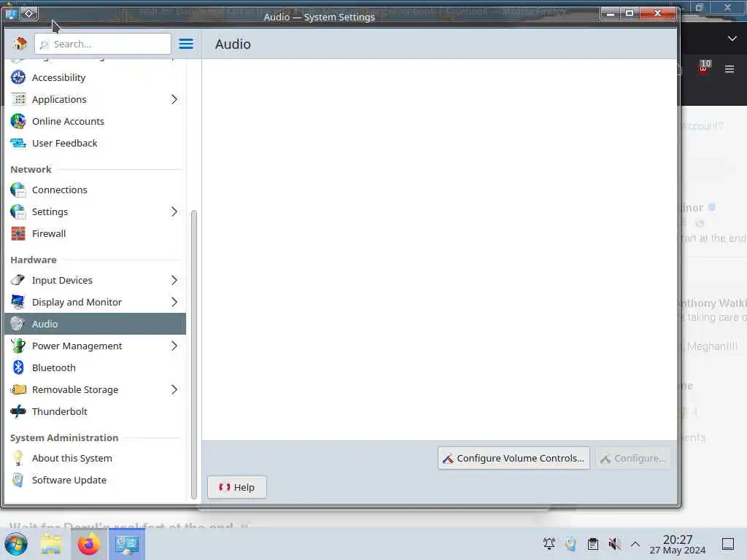Click the Accessibility icon in sidebar
The height and width of the screenshot is (560, 747).
coord(18,77)
